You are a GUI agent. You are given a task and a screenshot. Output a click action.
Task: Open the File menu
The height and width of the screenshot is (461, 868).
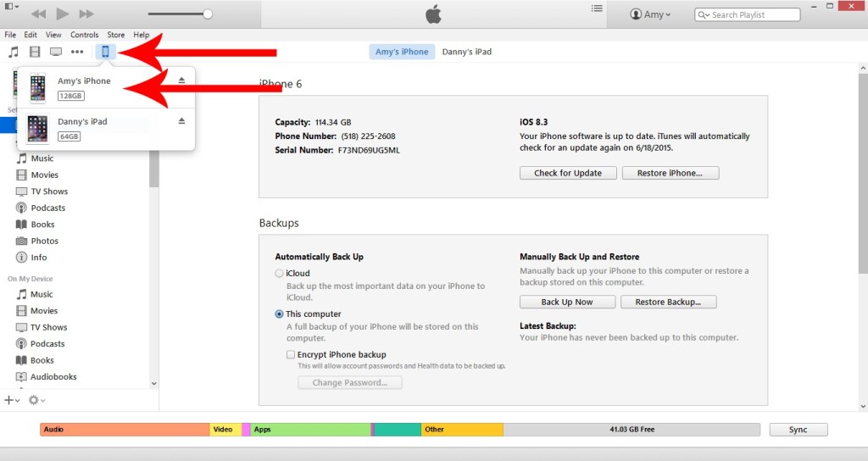tap(10, 34)
